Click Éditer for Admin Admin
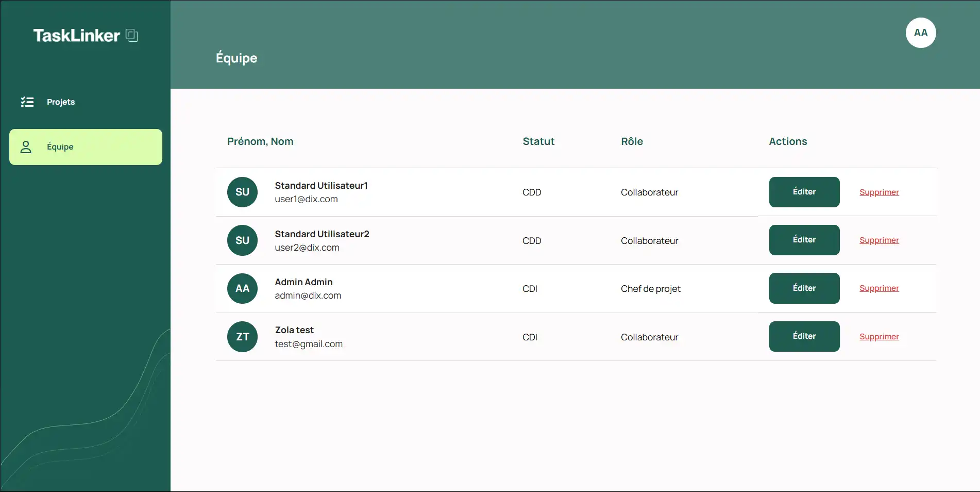The image size is (980, 492). [x=804, y=288]
